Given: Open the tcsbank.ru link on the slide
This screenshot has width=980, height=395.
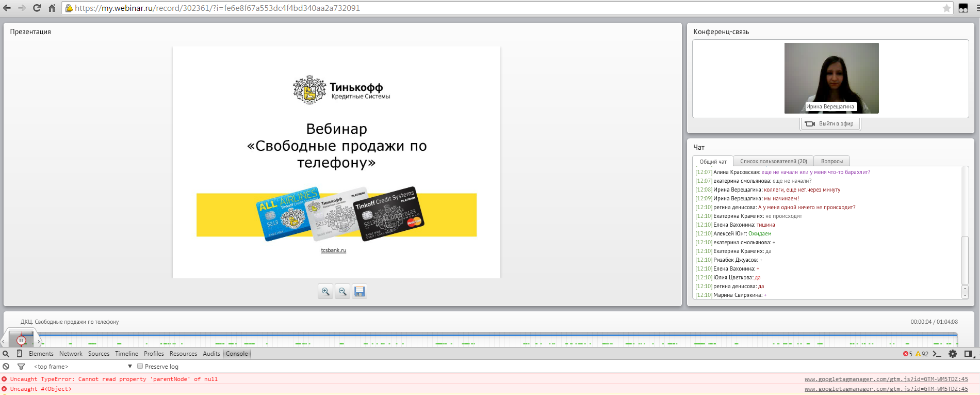Looking at the screenshot, I should pyautogui.click(x=333, y=250).
